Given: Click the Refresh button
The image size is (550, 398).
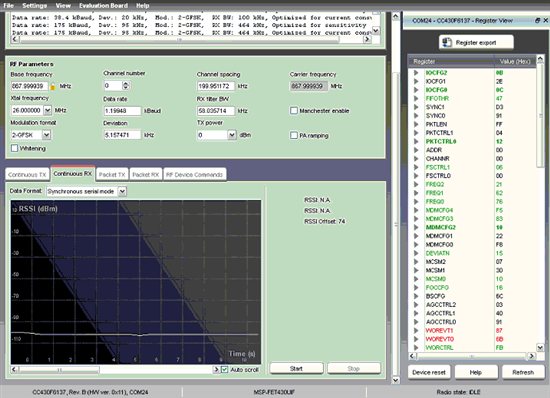Looking at the screenshot, I should tap(523, 372).
